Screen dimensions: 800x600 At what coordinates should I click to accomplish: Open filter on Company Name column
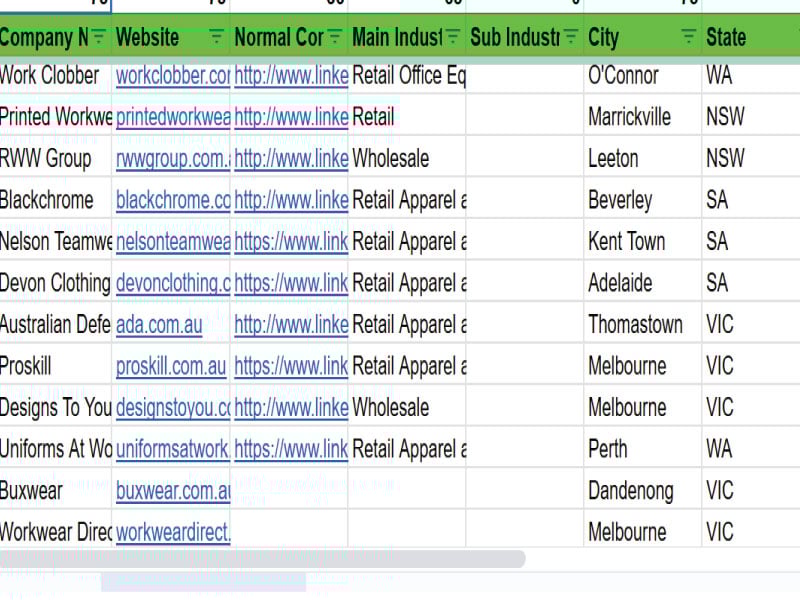(98, 37)
